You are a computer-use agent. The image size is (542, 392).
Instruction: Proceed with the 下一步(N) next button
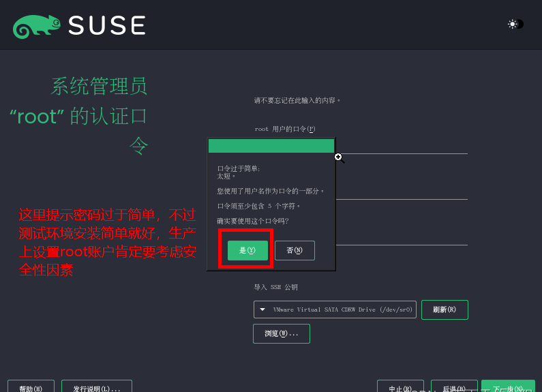coord(507,387)
